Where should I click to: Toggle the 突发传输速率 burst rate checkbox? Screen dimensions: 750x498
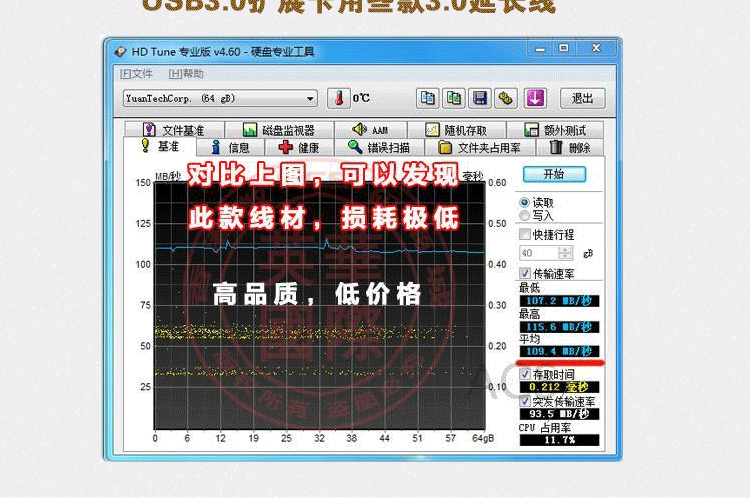tap(525, 401)
